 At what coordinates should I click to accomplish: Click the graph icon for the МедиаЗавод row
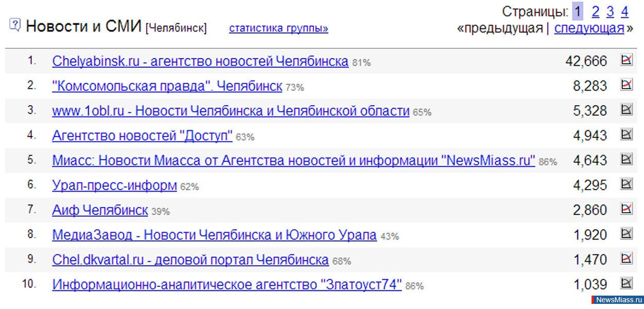coord(626,234)
